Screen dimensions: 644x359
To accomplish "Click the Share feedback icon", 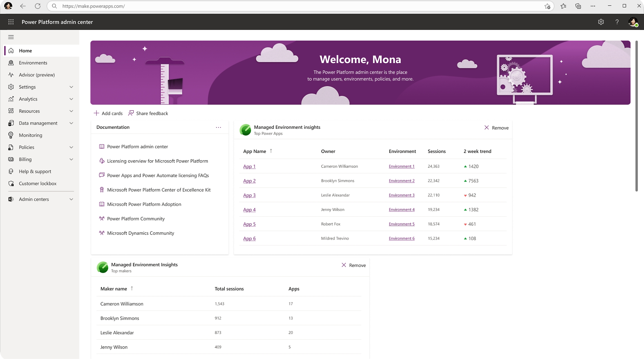I will pyautogui.click(x=131, y=113).
